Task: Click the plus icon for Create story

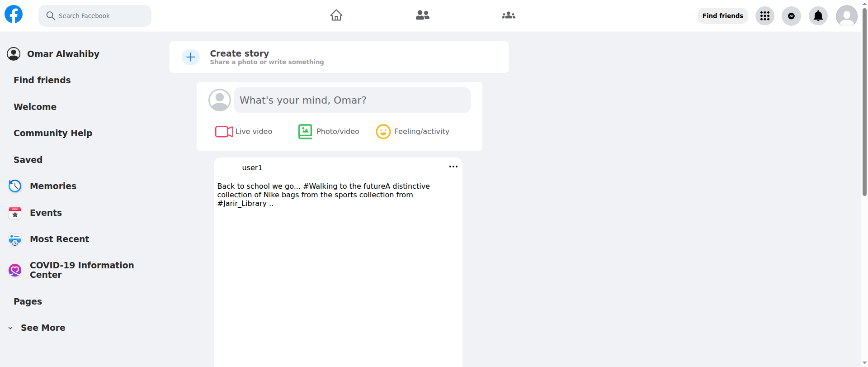Action: (191, 57)
